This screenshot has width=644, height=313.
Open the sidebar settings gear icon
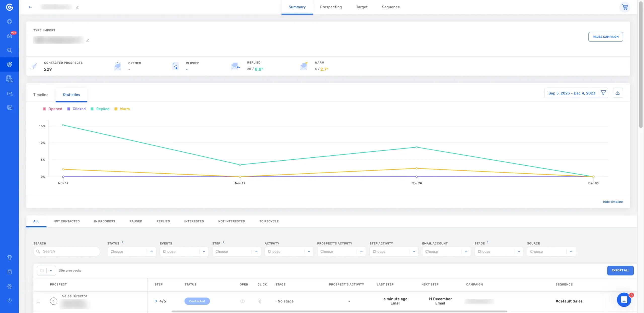click(10, 286)
